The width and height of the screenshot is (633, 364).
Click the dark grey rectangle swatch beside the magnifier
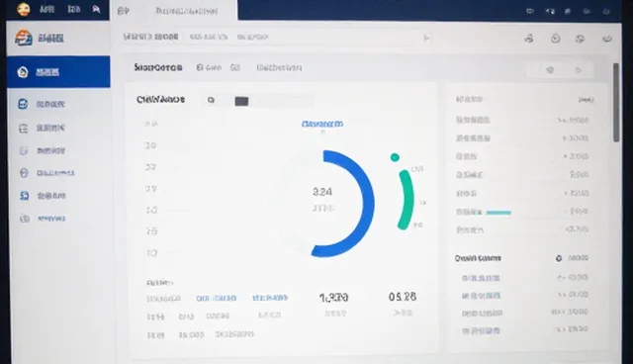pyautogui.click(x=241, y=101)
